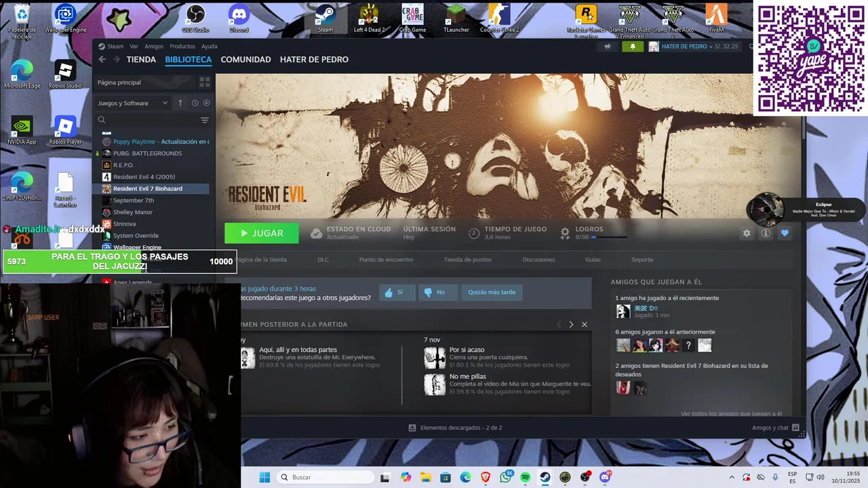Open 'No me pillas' achievement thumbnail
This screenshot has height=488, width=868.
click(x=435, y=384)
